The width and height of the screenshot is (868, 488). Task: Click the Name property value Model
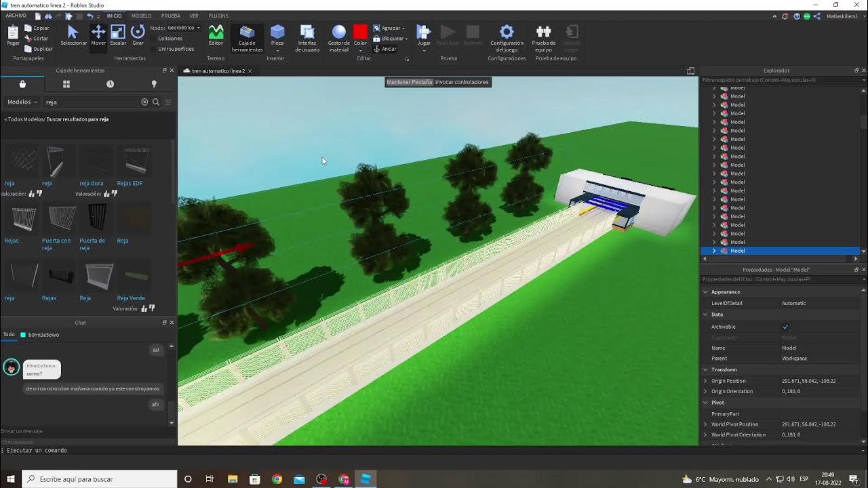pos(789,348)
